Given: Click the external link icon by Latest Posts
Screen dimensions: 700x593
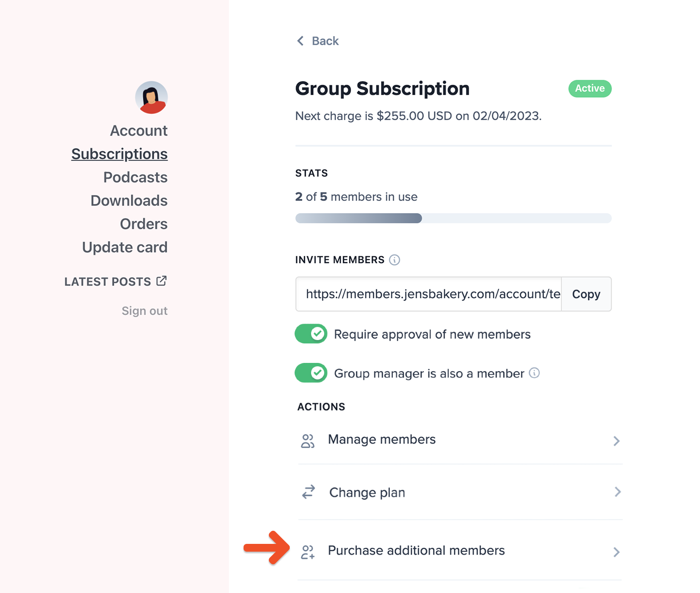Looking at the screenshot, I should coord(161,281).
